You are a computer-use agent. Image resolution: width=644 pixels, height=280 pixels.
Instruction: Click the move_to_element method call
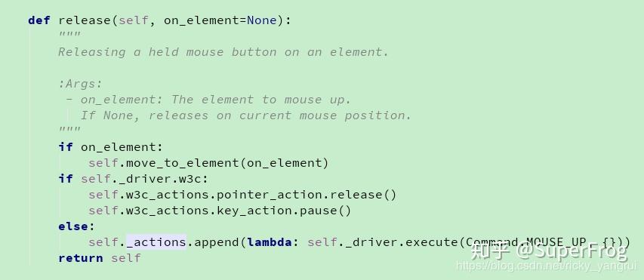click(182, 163)
